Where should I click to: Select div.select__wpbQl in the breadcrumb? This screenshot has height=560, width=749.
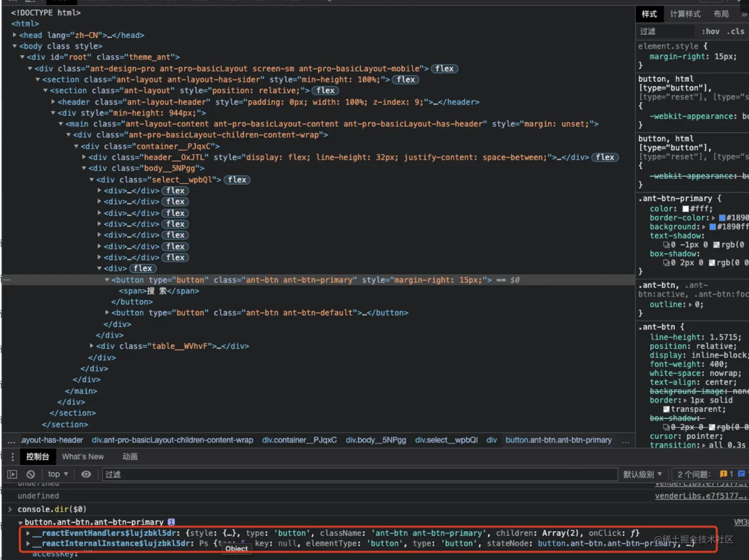coord(446,440)
